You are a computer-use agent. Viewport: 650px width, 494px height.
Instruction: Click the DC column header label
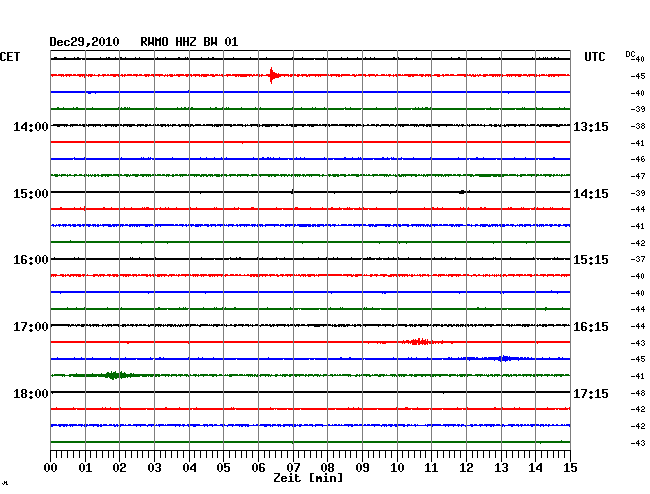pyautogui.click(x=630, y=54)
